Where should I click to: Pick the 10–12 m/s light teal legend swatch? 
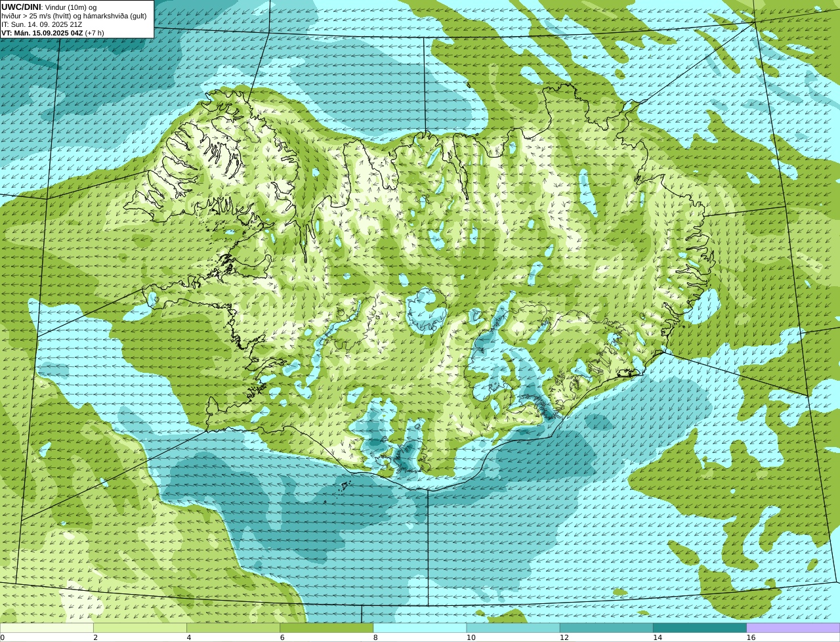(x=513, y=628)
